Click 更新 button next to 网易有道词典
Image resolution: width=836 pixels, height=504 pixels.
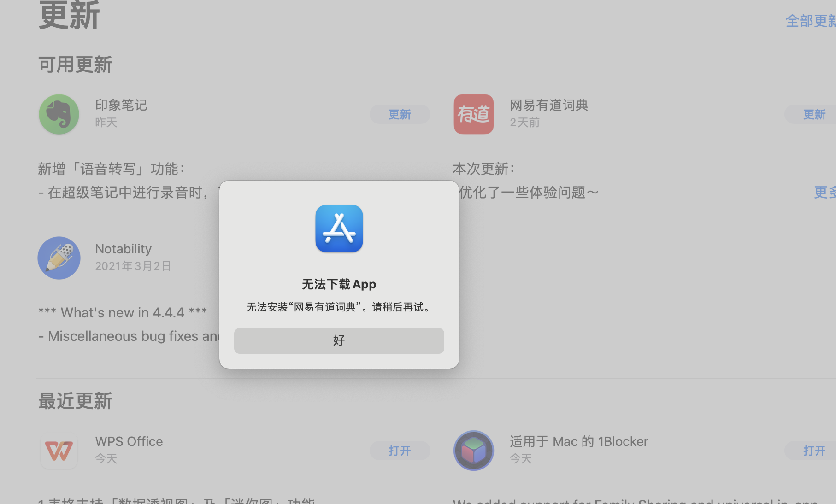(814, 114)
